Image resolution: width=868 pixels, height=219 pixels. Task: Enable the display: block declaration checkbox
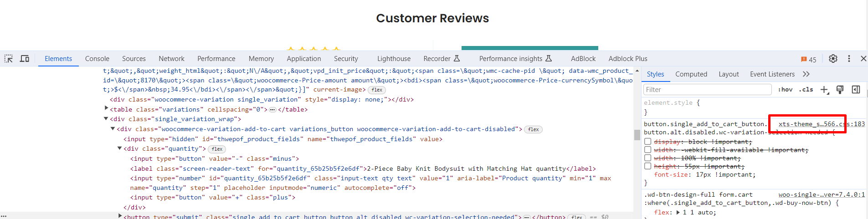647,142
